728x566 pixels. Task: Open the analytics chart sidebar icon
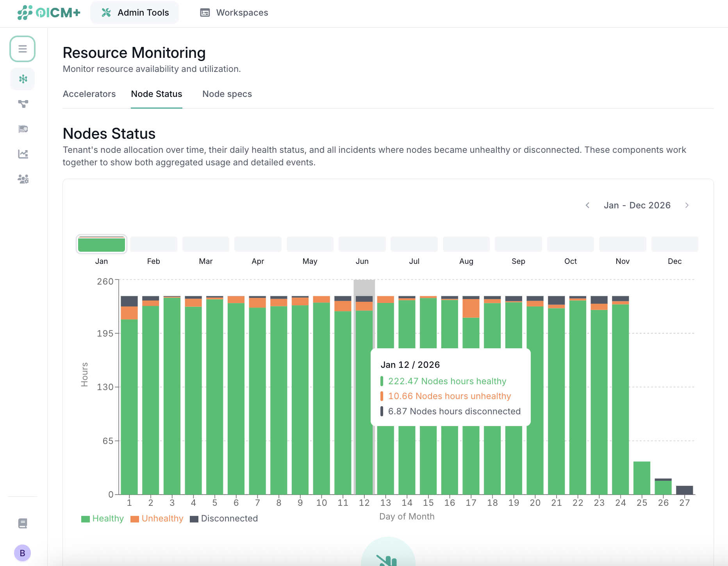(x=22, y=154)
